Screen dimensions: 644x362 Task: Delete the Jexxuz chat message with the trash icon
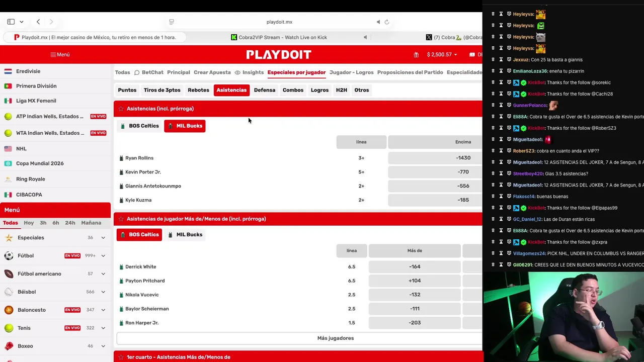pyautogui.click(x=493, y=59)
